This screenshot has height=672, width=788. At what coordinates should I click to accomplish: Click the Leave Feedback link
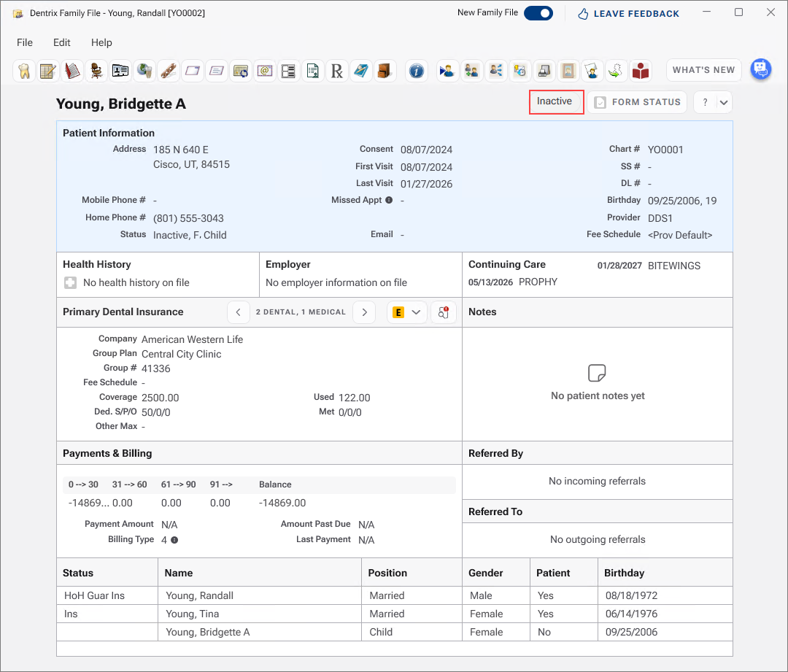tap(628, 14)
